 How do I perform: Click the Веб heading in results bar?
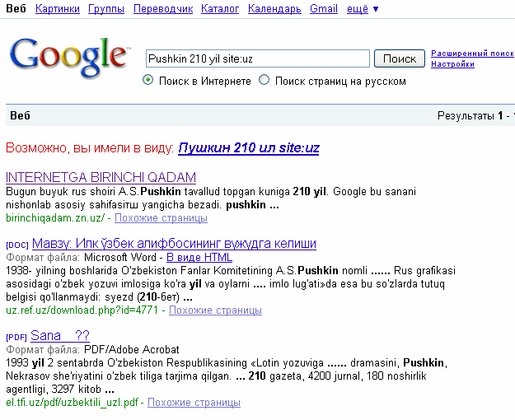(x=20, y=115)
